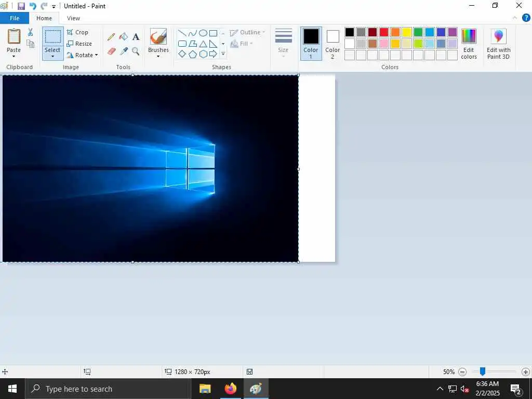Click the Undo arrow in title bar
Image resolution: width=532 pixels, height=399 pixels.
pos(33,6)
